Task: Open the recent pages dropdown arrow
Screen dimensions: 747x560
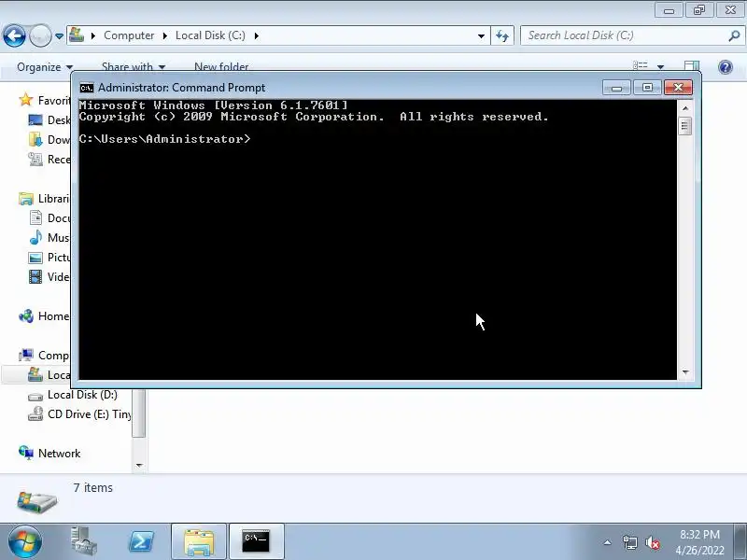Action: click(x=59, y=35)
